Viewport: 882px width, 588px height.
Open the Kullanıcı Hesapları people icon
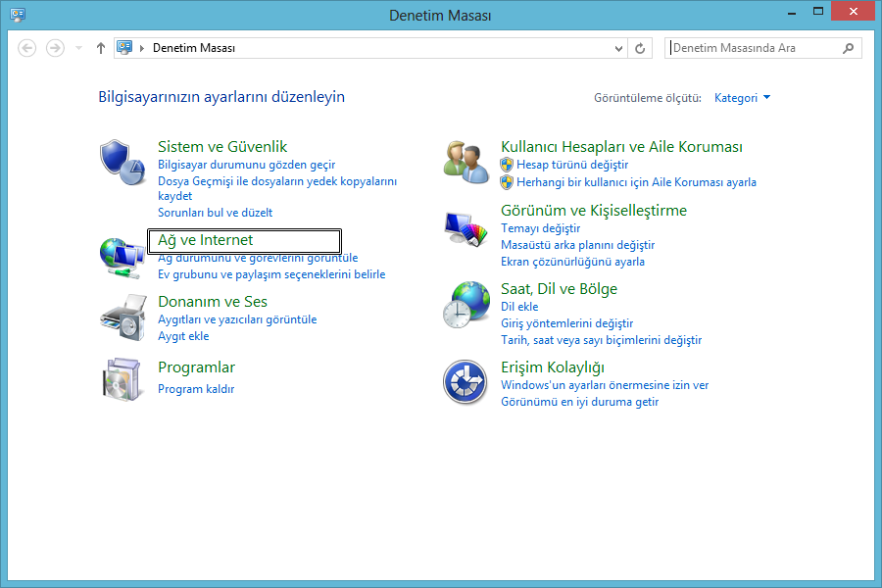465,163
